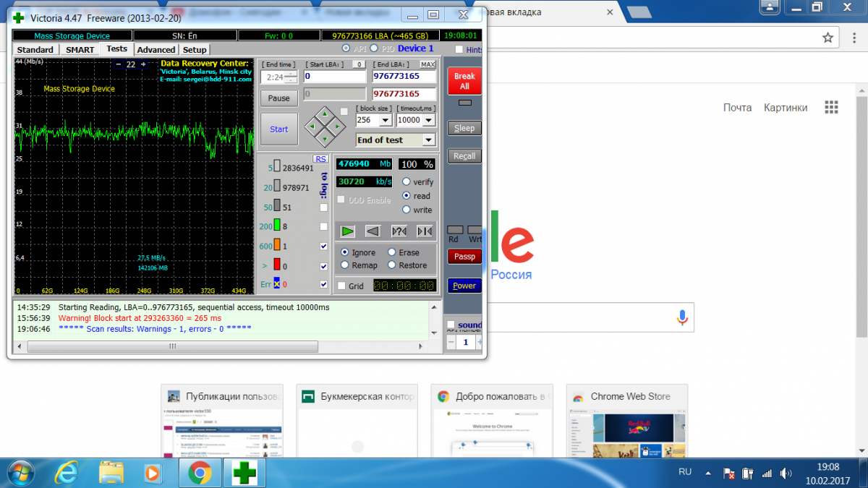Viewport: 868px width, 488px height.
Task: Click the Sleep button
Action: tap(464, 128)
